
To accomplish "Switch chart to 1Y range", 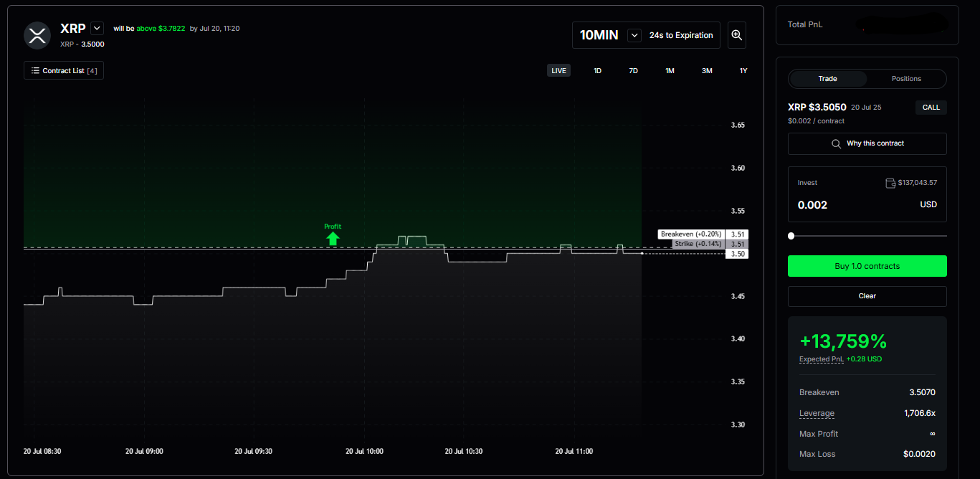I will pyautogui.click(x=743, y=70).
